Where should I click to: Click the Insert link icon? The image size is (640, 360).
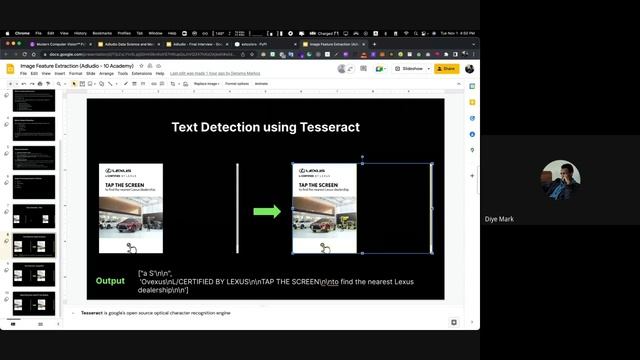[154, 84]
